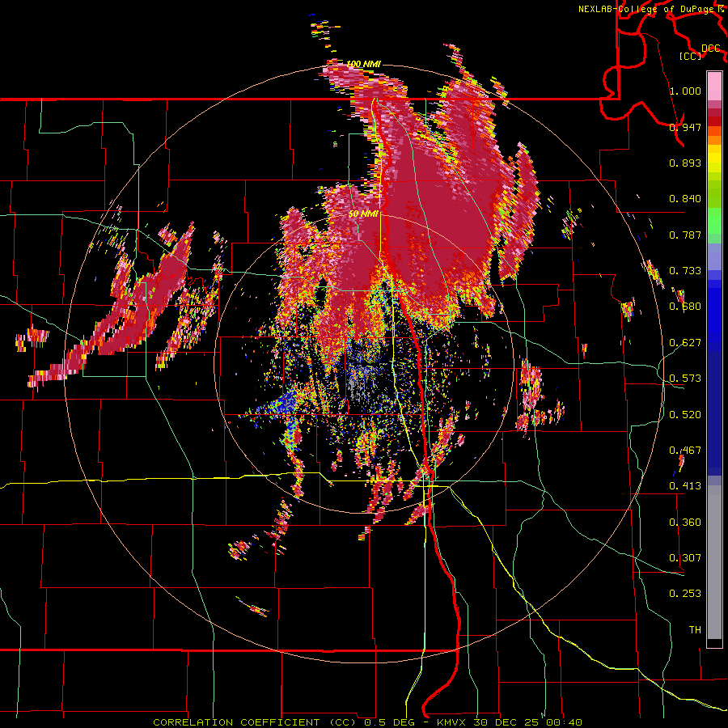This screenshot has width=728, height=728.
Task: Click the 0.307 legend value
Action: coord(685,558)
